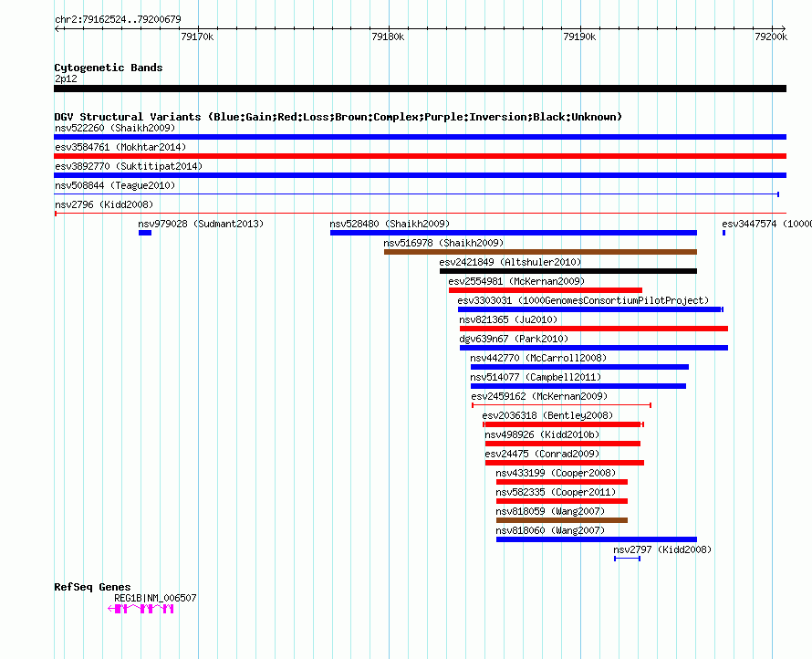Click the 2p12 band label
Image resolution: width=812 pixels, height=659 pixels.
66,78
